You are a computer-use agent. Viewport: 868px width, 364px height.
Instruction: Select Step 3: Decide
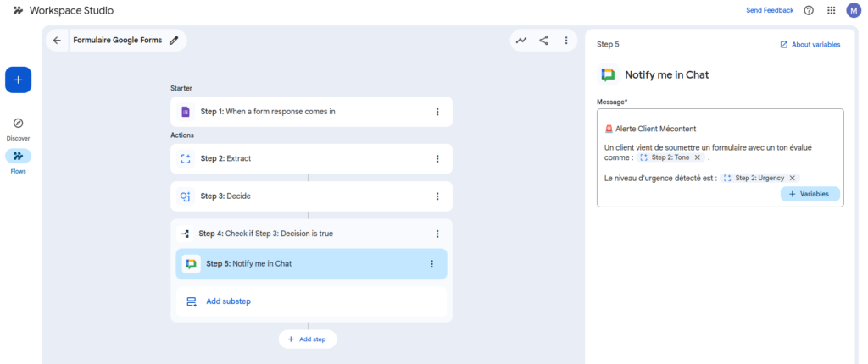click(311, 196)
